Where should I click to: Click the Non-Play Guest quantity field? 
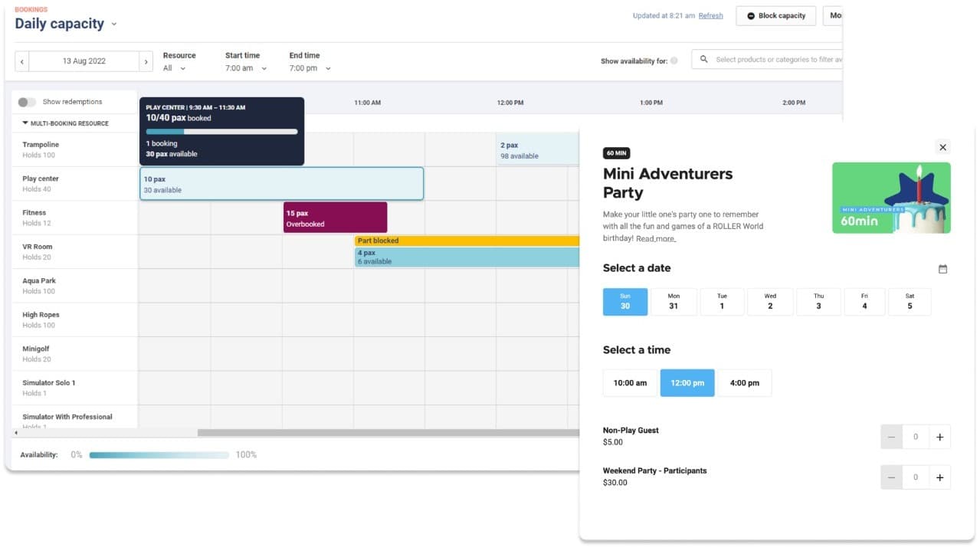click(915, 437)
